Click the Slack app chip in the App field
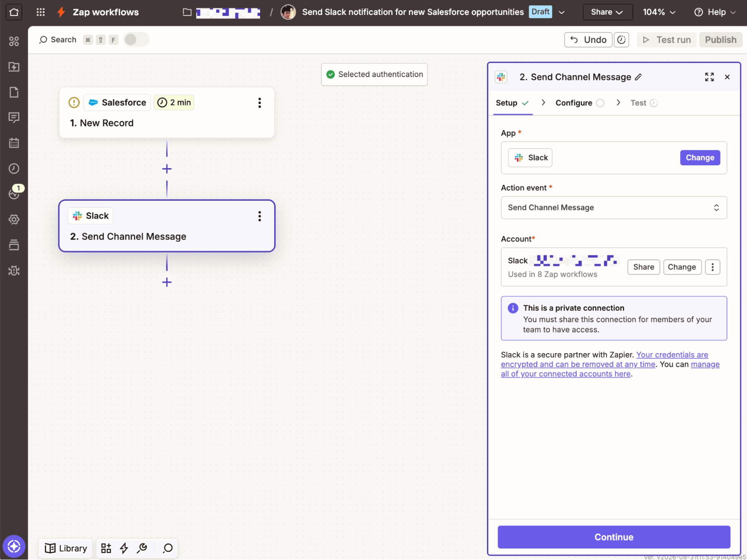This screenshot has width=747, height=560. [530, 158]
